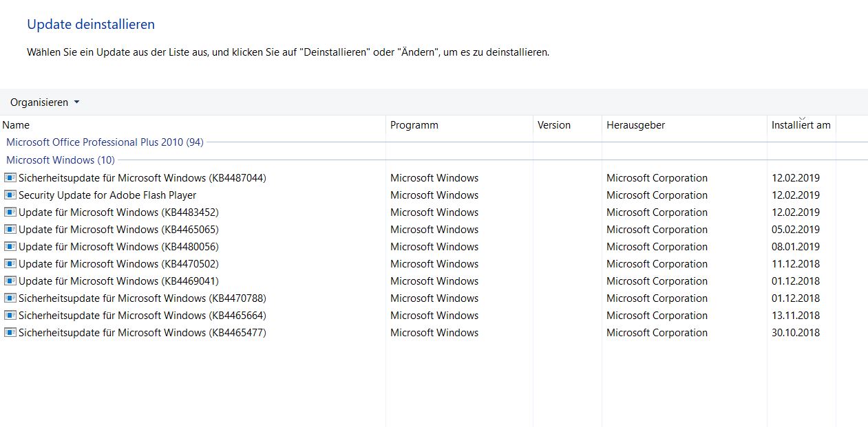868x427 pixels.
Task: Select Sicherheitsupdate für Microsoft Windows (KB4465664)
Action: pos(142,316)
